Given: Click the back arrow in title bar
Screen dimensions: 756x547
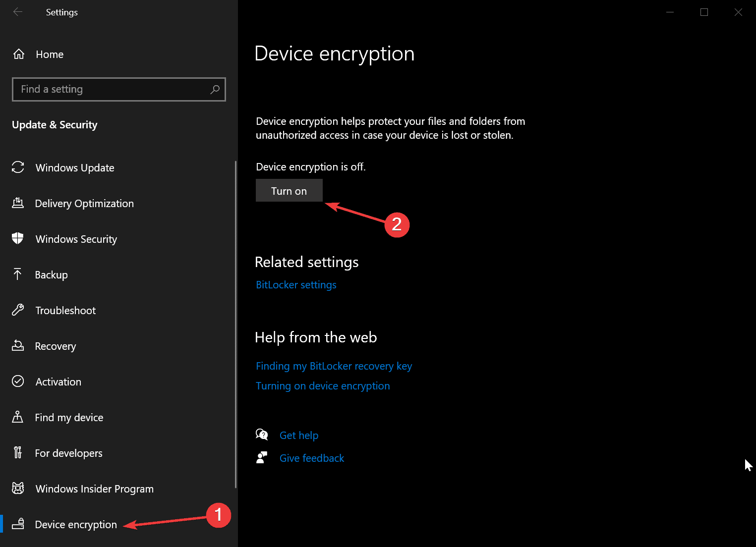Looking at the screenshot, I should click(18, 12).
